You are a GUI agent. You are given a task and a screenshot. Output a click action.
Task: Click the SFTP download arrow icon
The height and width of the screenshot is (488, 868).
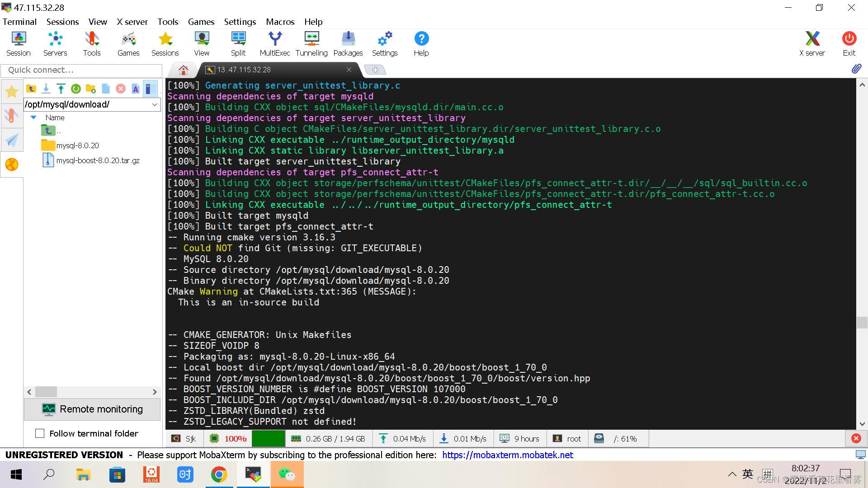46,89
